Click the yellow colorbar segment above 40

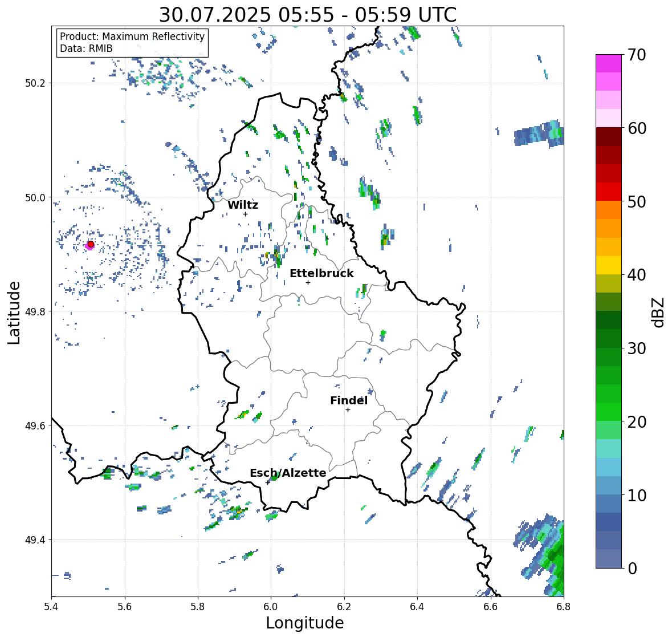tap(609, 265)
